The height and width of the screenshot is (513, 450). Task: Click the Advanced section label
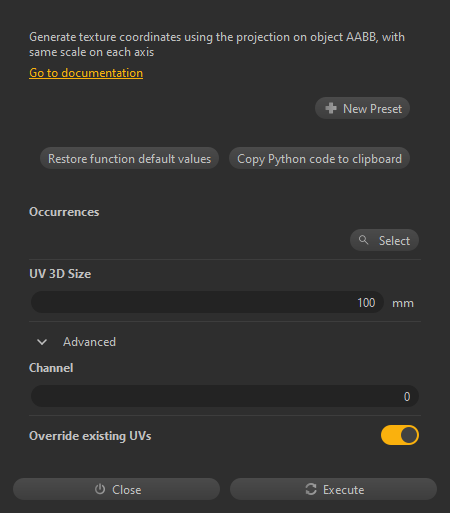click(89, 342)
